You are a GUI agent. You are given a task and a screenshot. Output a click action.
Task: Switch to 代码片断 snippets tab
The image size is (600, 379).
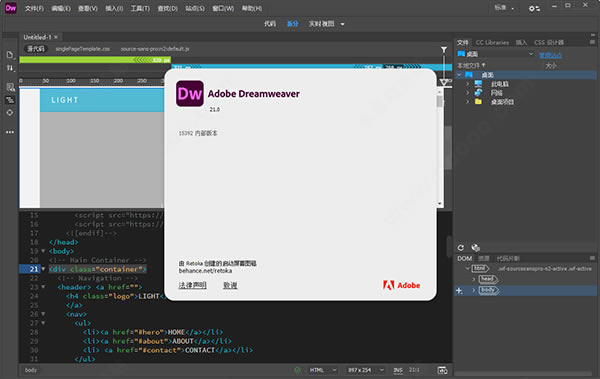click(508, 258)
